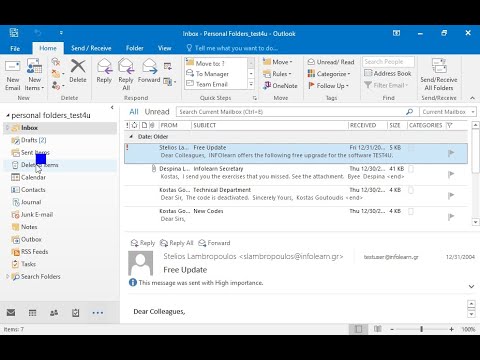The image size is (480, 360).
Task: Open the New Items menu
Action: click(34, 75)
